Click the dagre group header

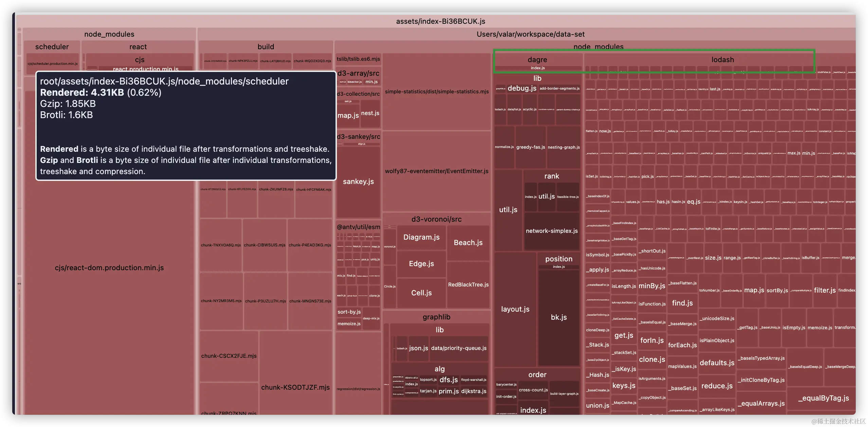point(537,60)
